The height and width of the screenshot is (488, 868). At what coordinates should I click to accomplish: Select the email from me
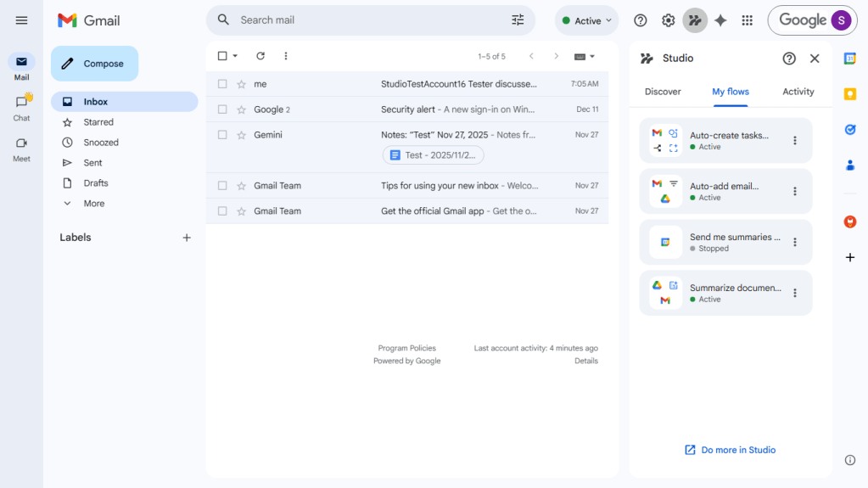pyautogui.click(x=222, y=84)
